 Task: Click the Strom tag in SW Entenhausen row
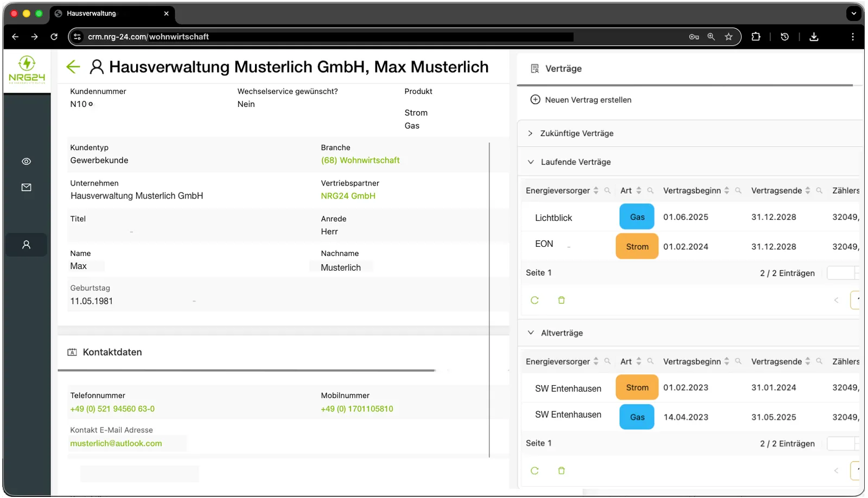[x=637, y=388]
